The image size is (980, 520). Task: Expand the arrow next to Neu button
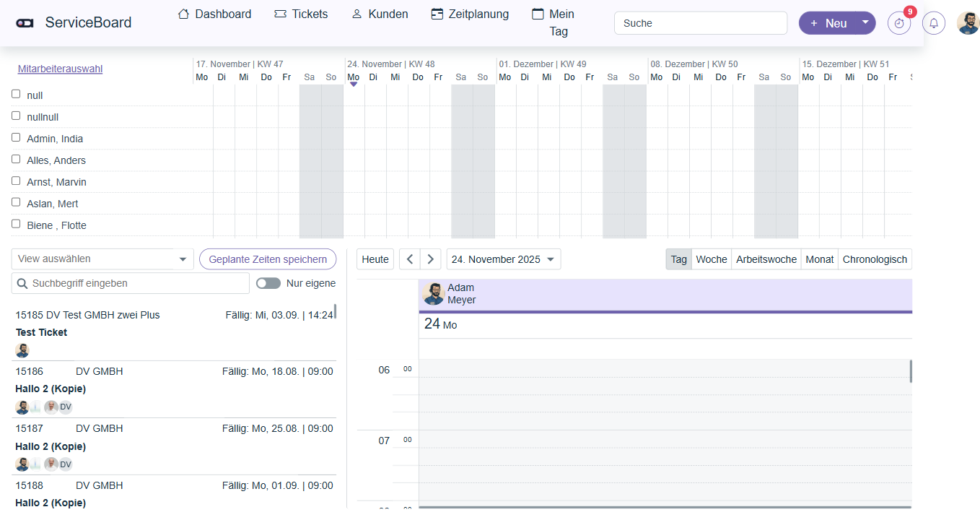pyautogui.click(x=865, y=22)
